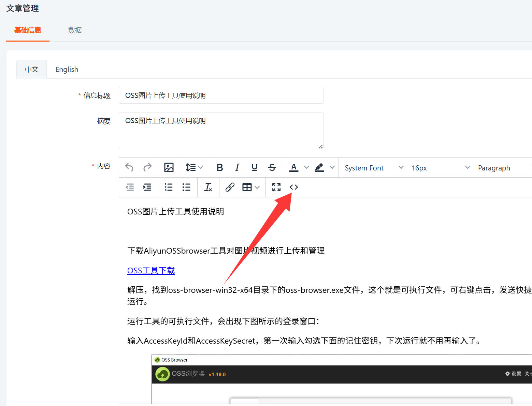This screenshot has height=406, width=532.
Task: Toggle underline formatting
Action: (255, 167)
